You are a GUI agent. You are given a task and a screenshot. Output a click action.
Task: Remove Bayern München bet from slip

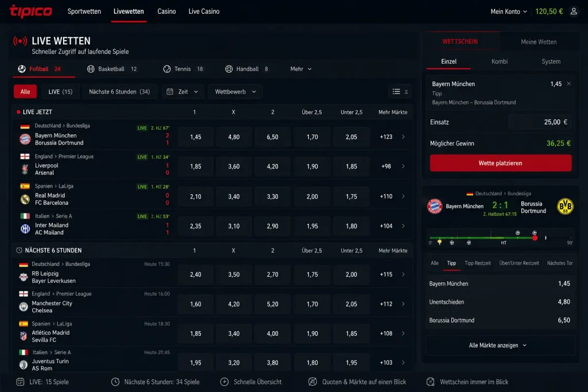pos(569,84)
